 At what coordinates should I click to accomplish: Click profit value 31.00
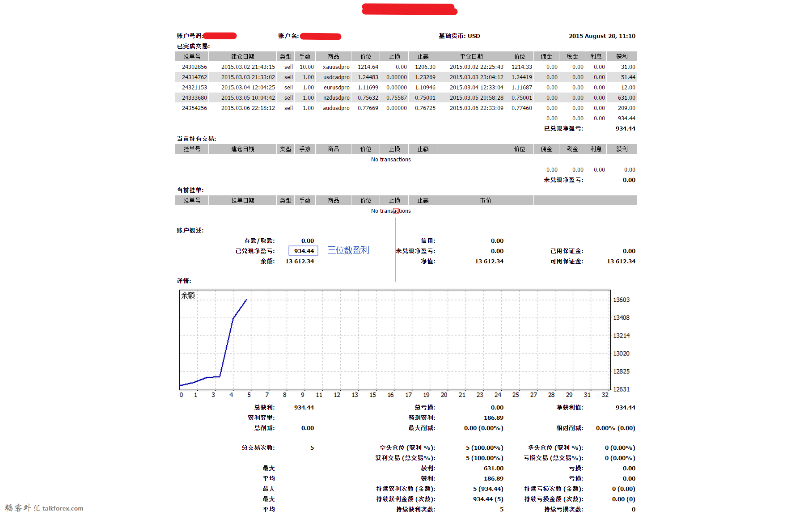tap(628, 67)
